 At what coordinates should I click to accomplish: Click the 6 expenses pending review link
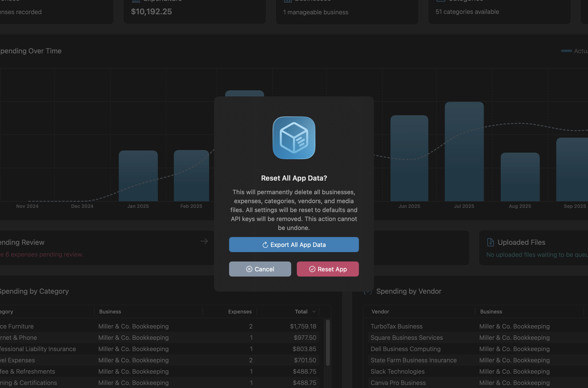(42, 254)
